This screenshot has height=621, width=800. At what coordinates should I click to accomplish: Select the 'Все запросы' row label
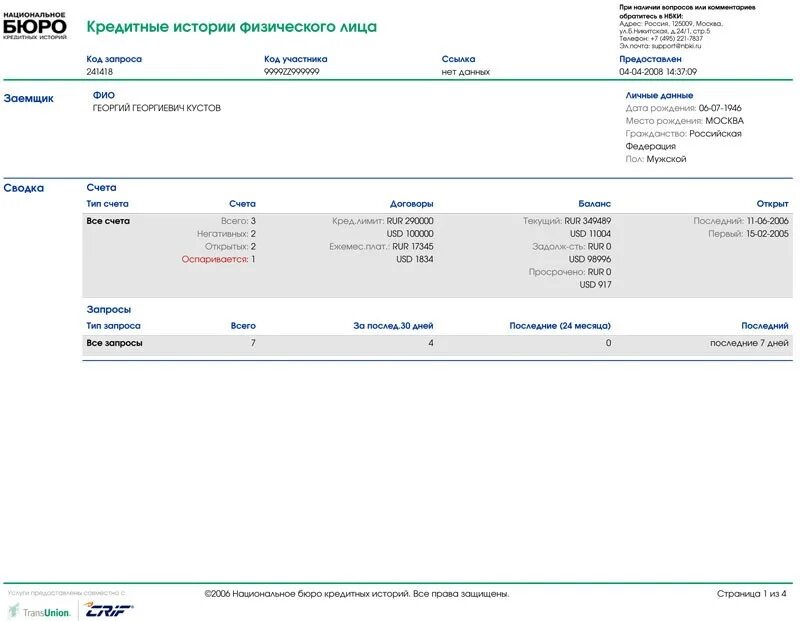114,343
